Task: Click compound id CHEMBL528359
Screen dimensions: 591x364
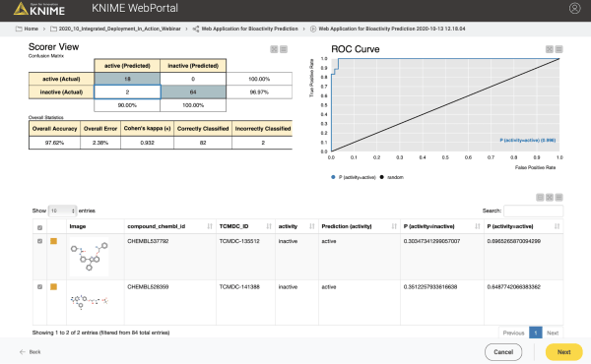Action: (148, 287)
